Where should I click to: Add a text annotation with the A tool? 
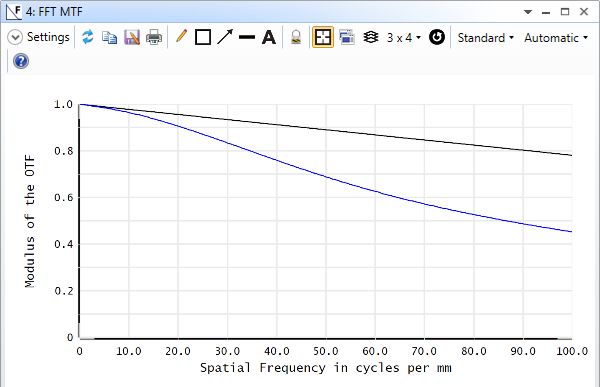[269, 38]
